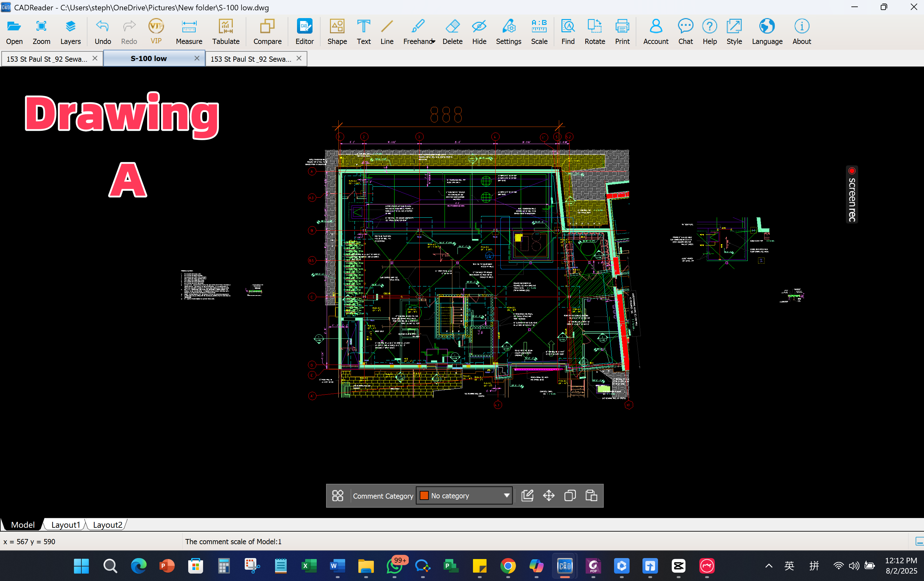
Task: Expand the Freehand tool dropdown arrow
Action: 434,41
